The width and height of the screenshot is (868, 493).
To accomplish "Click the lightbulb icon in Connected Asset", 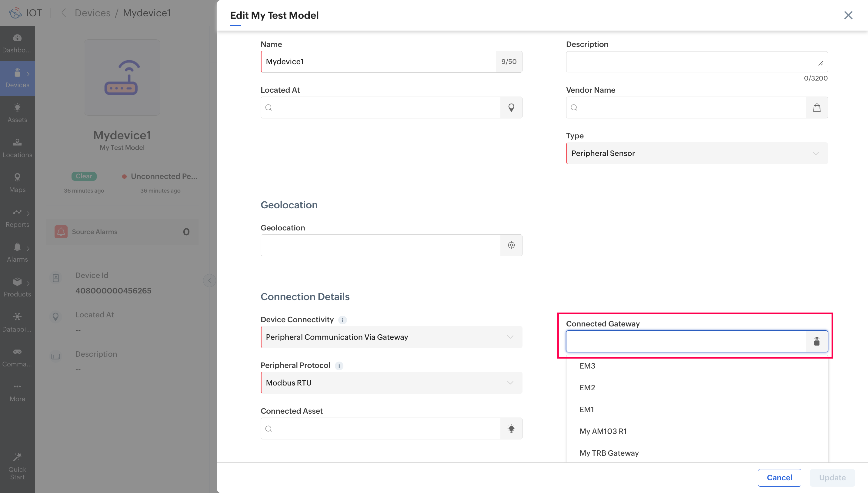I will click(x=511, y=429).
